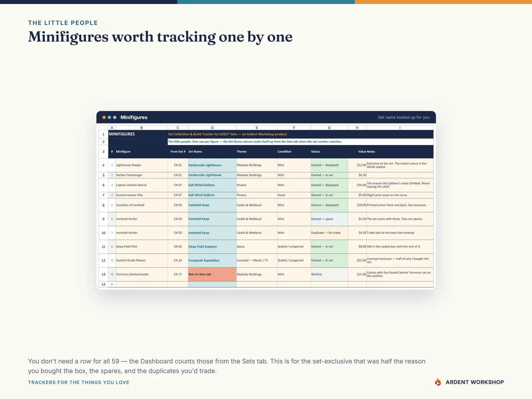Click the 'Trade bait at the next club meetup.' note
Screen dimensions: 532x399
click(x=400, y=233)
